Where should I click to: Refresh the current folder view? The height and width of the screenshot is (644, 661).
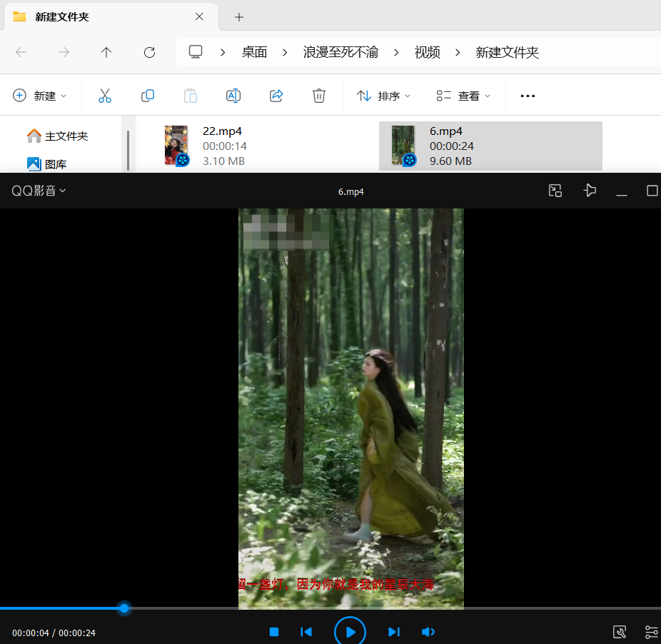coord(149,52)
